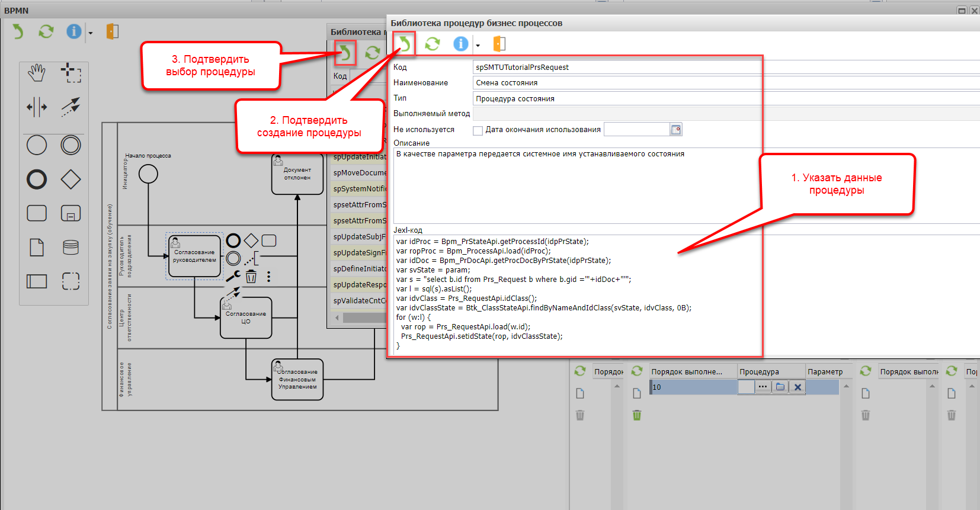Click the Процедура column header
The image size is (980, 510).
[x=770, y=371]
